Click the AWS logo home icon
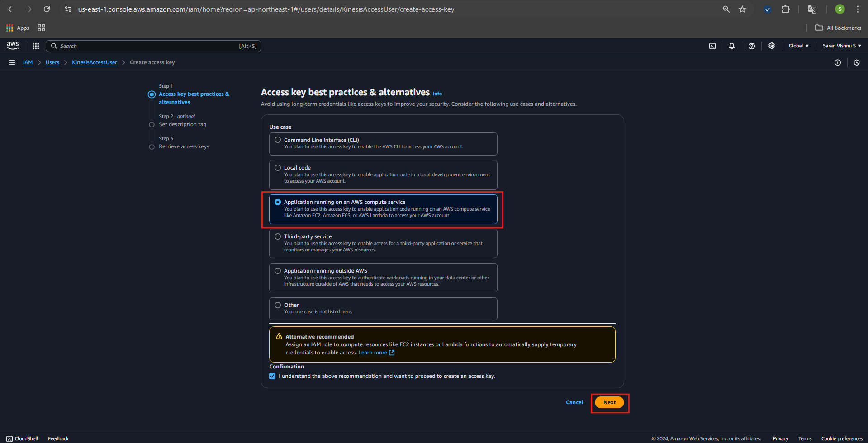Screen dimensions: 868x443 13,46
